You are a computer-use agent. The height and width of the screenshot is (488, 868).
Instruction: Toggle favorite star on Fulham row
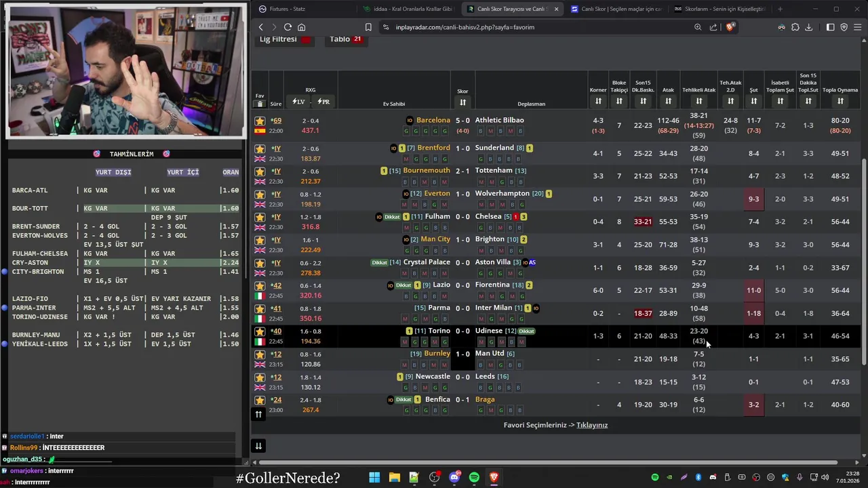click(260, 217)
